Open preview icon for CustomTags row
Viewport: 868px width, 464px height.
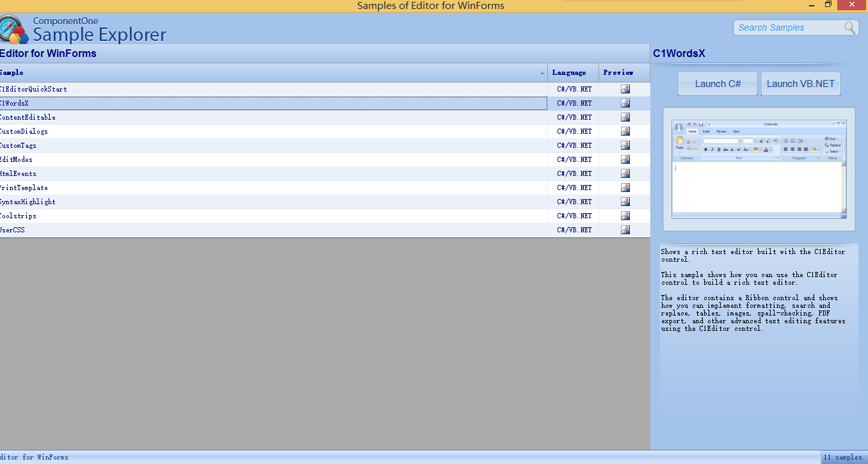[x=625, y=145]
